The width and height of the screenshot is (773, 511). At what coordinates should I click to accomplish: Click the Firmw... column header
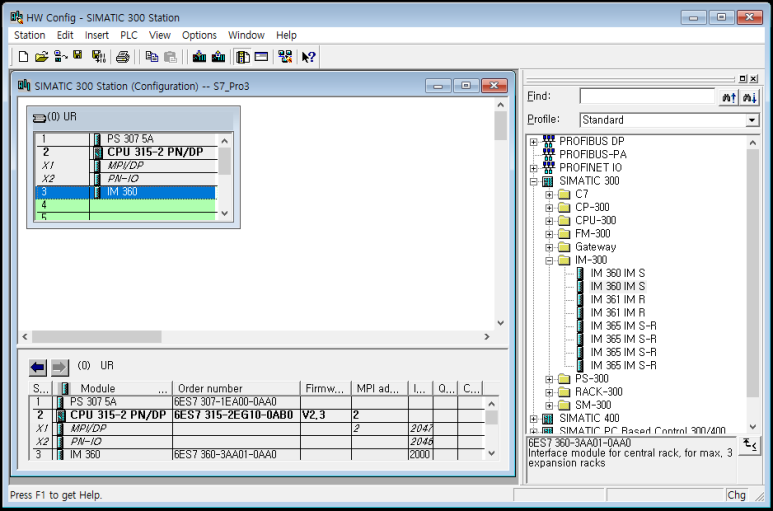[x=325, y=388]
